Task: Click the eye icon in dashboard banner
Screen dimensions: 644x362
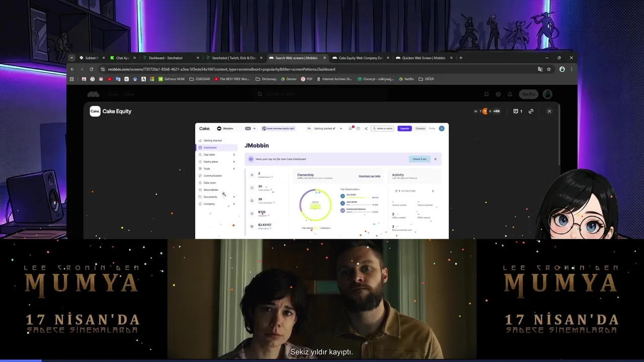Action: [x=251, y=159]
